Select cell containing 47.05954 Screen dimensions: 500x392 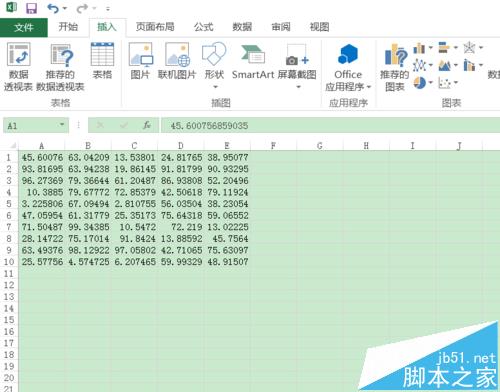click(42, 215)
